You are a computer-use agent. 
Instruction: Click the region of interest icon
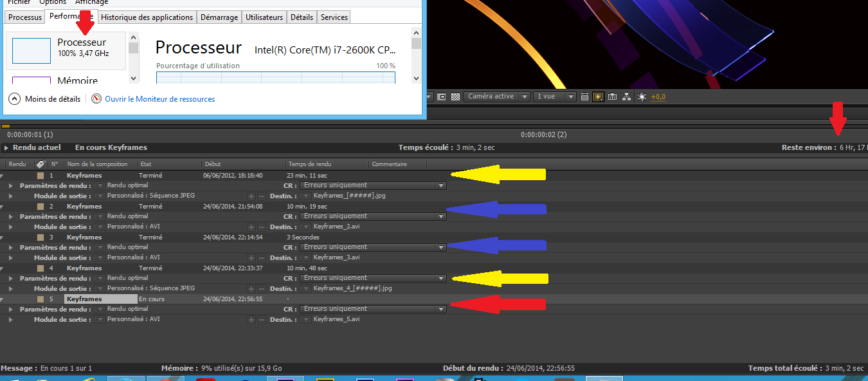[442, 97]
